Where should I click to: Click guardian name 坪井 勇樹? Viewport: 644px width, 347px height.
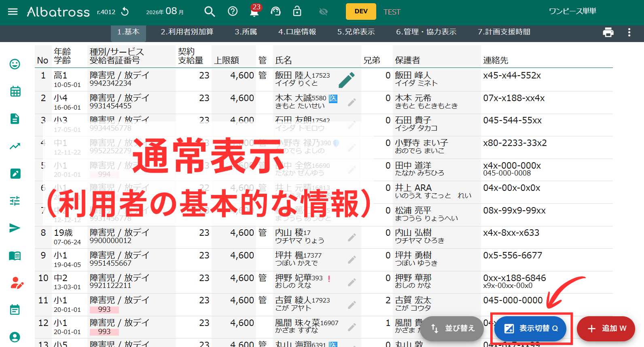pyautogui.click(x=413, y=255)
